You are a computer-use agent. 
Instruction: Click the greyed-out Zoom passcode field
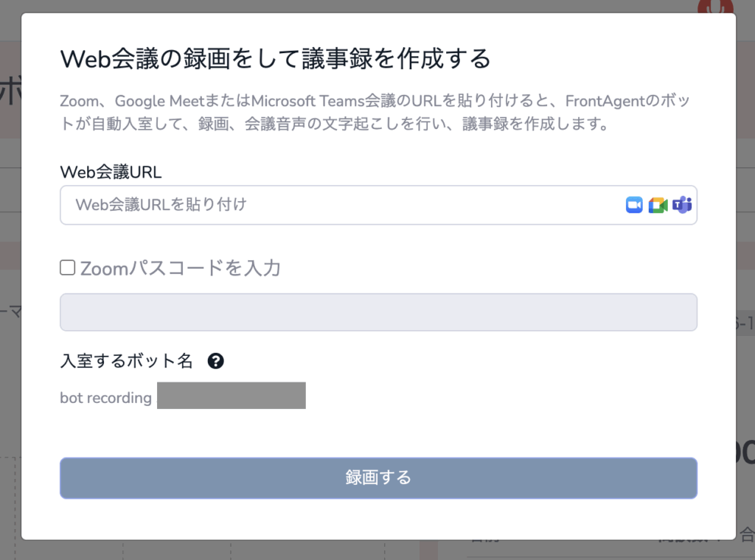378,312
